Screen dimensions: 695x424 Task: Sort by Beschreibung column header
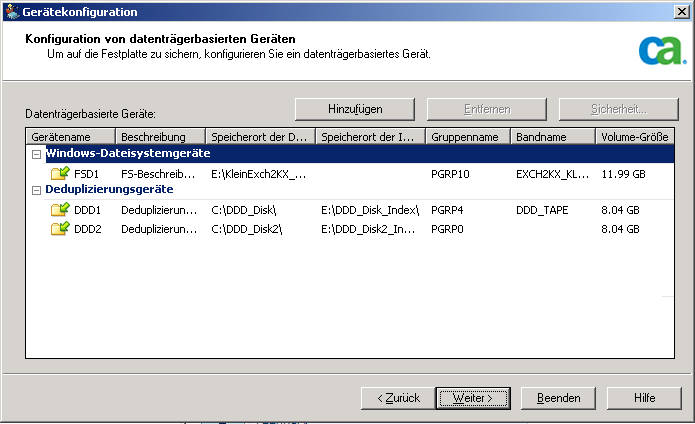pyautogui.click(x=159, y=136)
